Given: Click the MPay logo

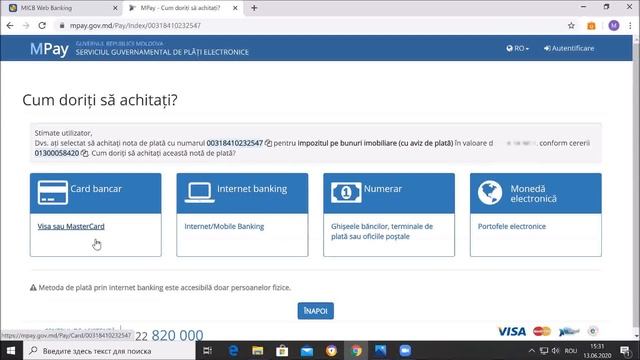Looking at the screenshot, I should (49, 49).
